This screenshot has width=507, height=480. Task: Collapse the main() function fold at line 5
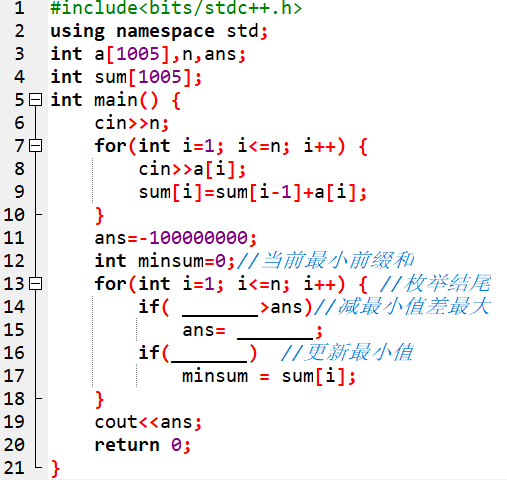[35, 100]
